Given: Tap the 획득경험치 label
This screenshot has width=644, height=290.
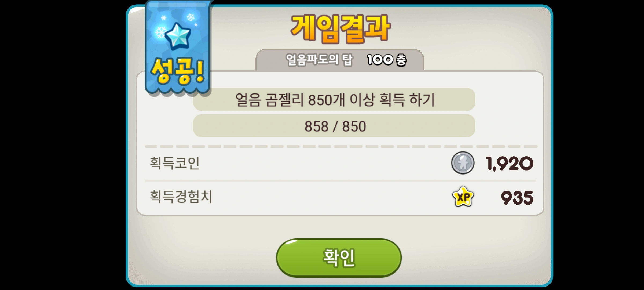Looking at the screenshot, I should 181,197.
